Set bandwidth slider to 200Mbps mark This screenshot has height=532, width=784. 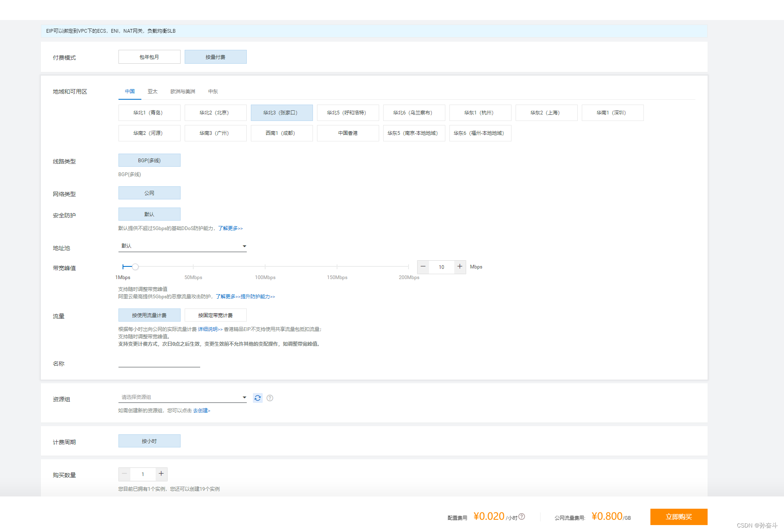[x=409, y=267]
